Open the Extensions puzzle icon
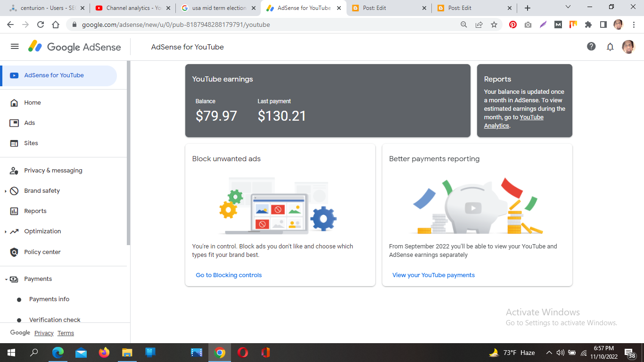The image size is (644, 362). 588,25
